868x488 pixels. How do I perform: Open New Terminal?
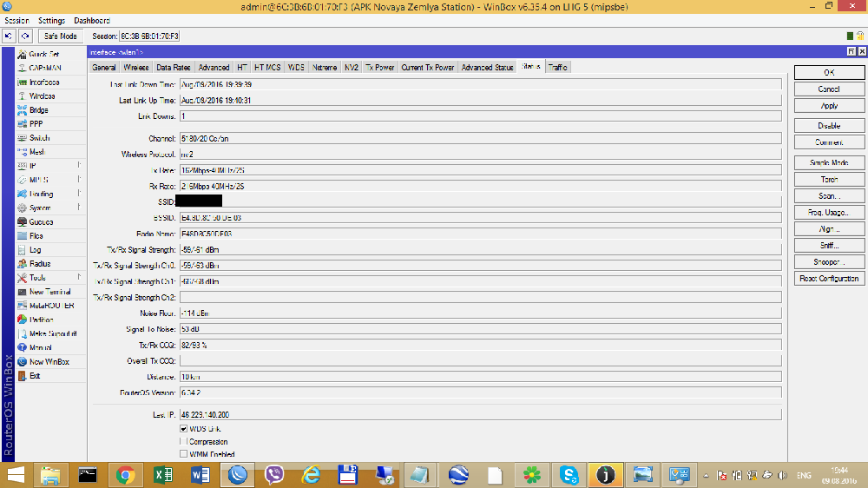tap(49, 292)
